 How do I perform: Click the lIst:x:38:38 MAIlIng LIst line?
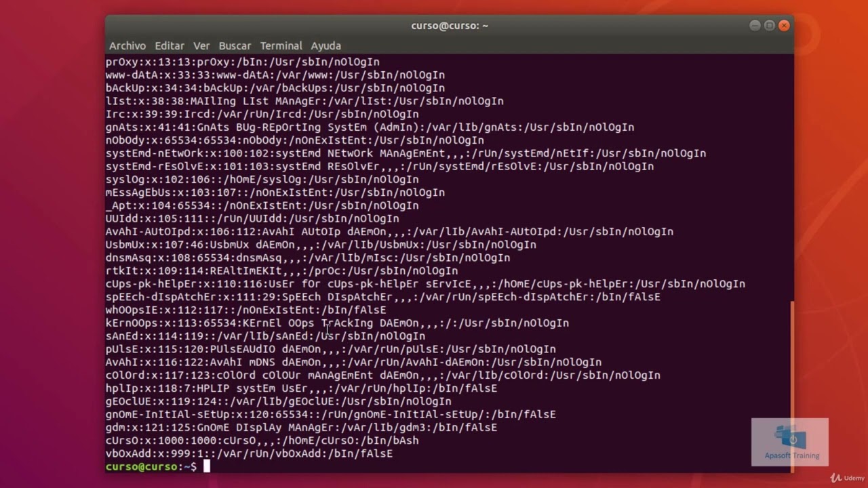point(304,101)
